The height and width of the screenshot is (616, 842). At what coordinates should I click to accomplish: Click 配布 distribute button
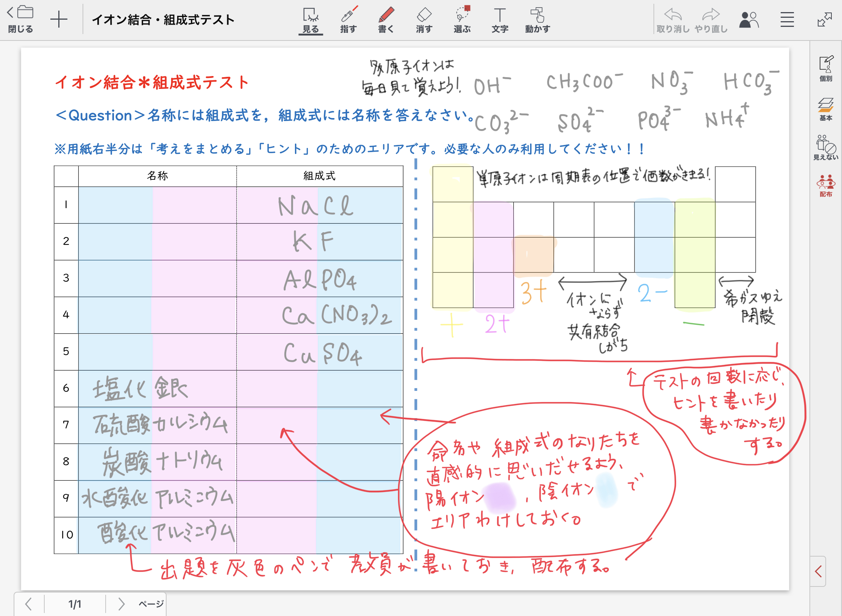pos(826,185)
